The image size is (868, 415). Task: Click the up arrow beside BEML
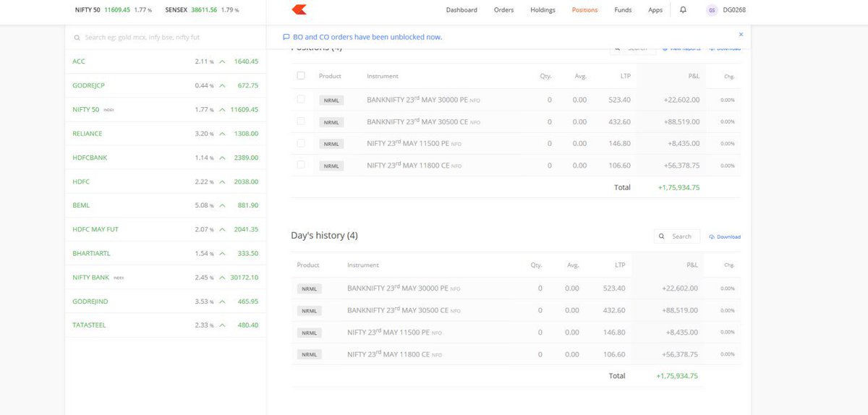[223, 205]
